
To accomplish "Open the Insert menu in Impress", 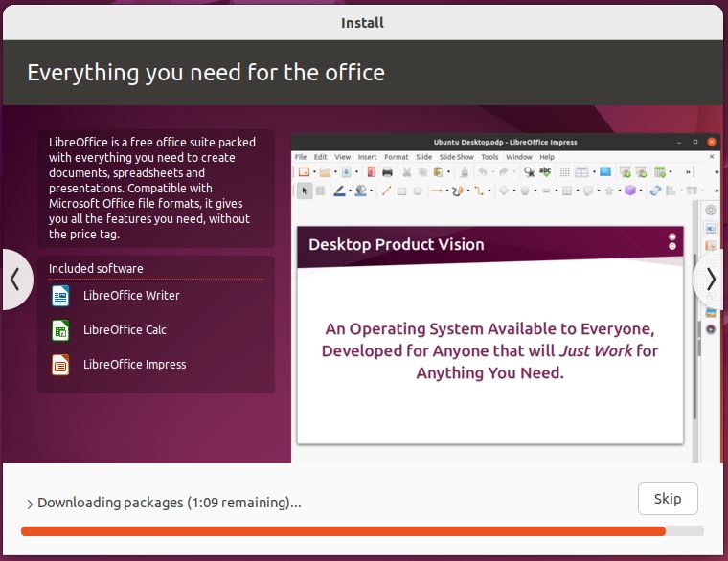I will click(367, 157).
